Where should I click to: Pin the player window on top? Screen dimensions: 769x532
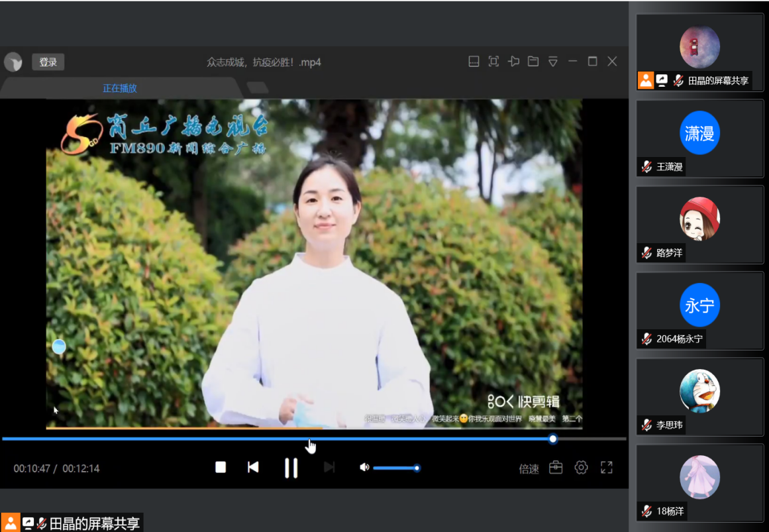[x=513, y=62]
